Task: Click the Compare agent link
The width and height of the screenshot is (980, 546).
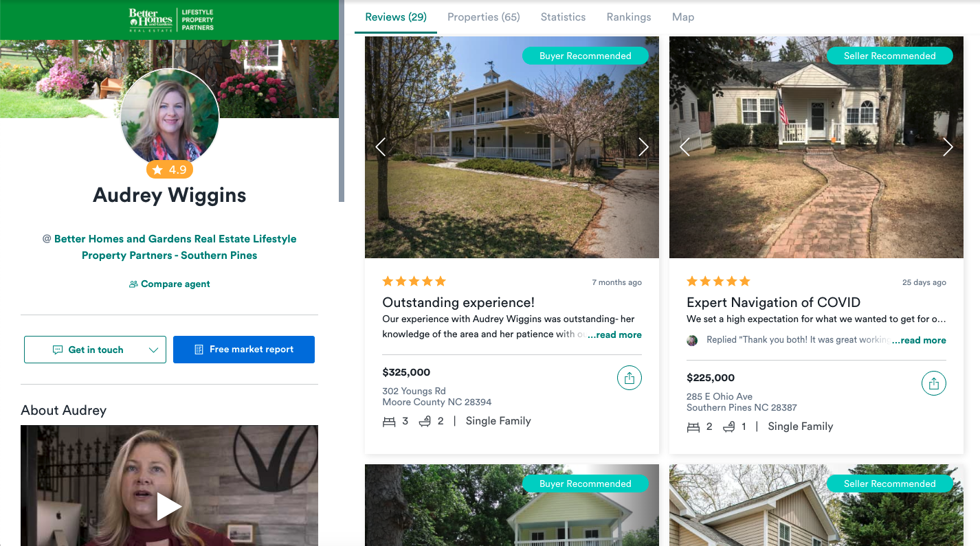Action: 169,284
